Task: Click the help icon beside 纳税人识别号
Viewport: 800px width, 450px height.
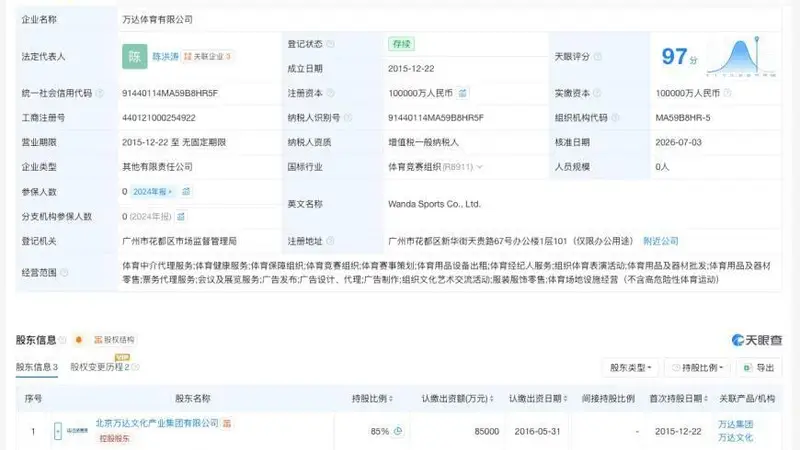Action: click(x=348, y=118)
